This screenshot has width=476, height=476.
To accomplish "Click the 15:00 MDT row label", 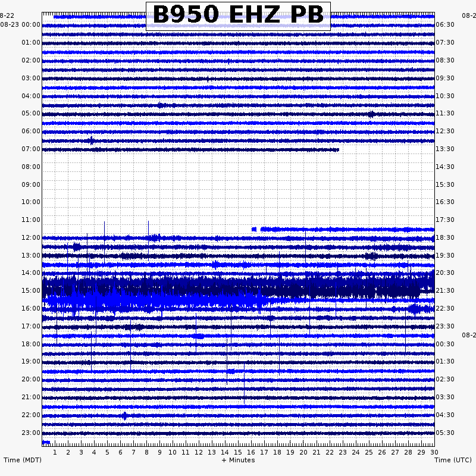I will pyautogui.click(x=31, y=290).
